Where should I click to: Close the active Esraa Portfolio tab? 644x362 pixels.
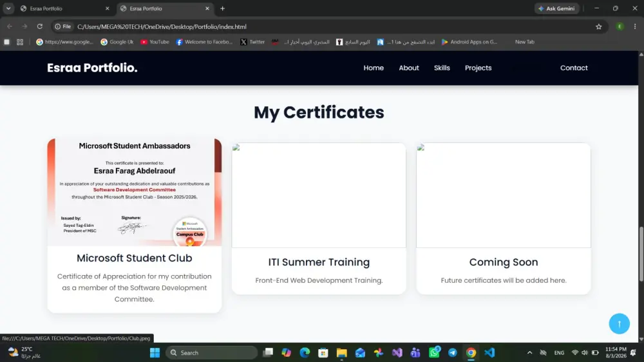click(207, 8)
